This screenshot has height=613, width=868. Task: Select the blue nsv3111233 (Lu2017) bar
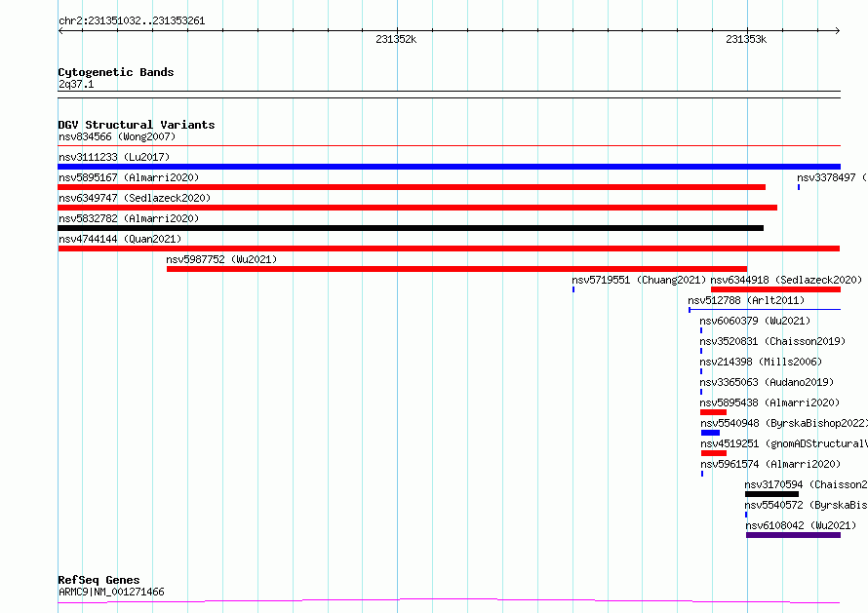(449, 167)
